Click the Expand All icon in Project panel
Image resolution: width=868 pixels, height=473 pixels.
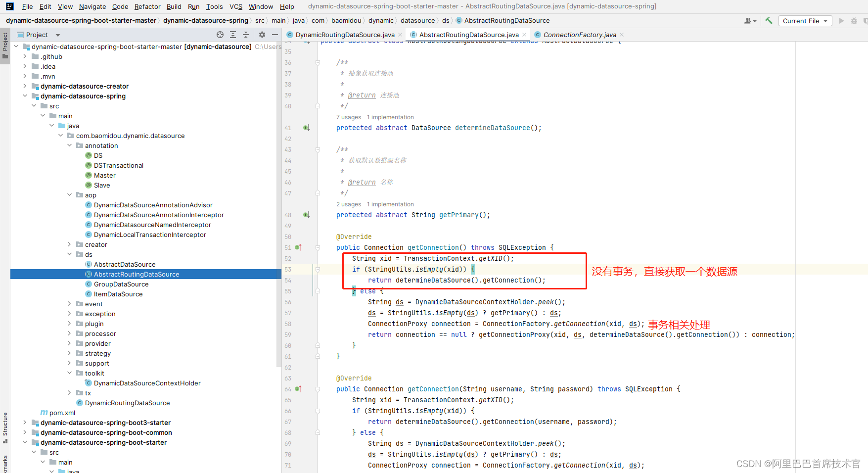pos(233,35)
